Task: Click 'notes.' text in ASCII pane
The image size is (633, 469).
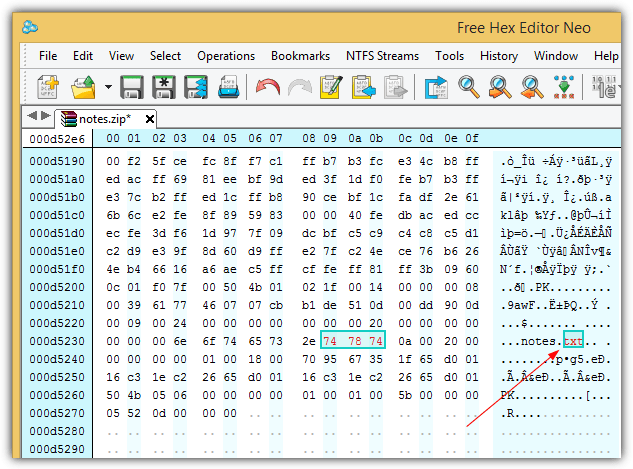Action: point(541,341)
